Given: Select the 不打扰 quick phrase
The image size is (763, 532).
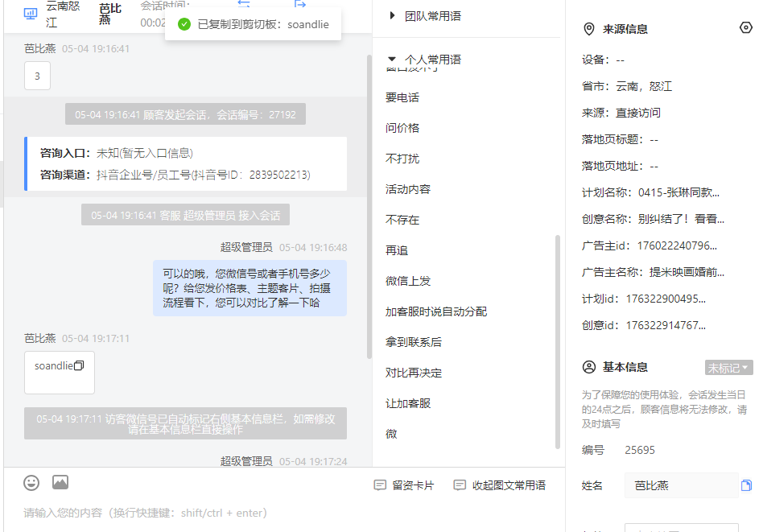Looking at the screenshot, I should [x=402, y=159].
